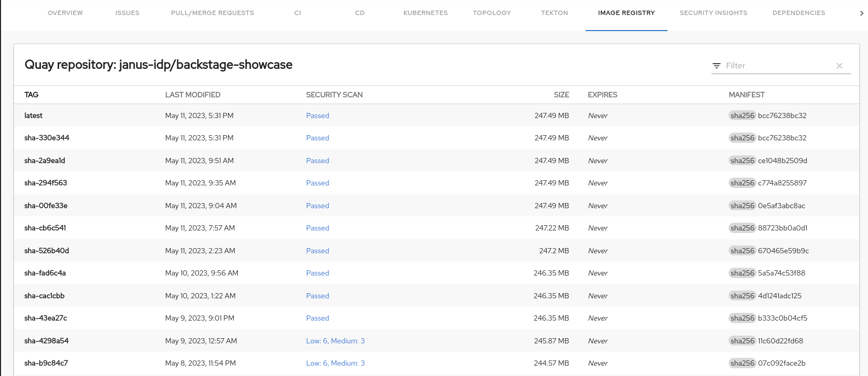The height and width of the screenshot is (376, 868).
Task: Click Passed link for sha-43ea27c
Action: (x=317, y=318)
